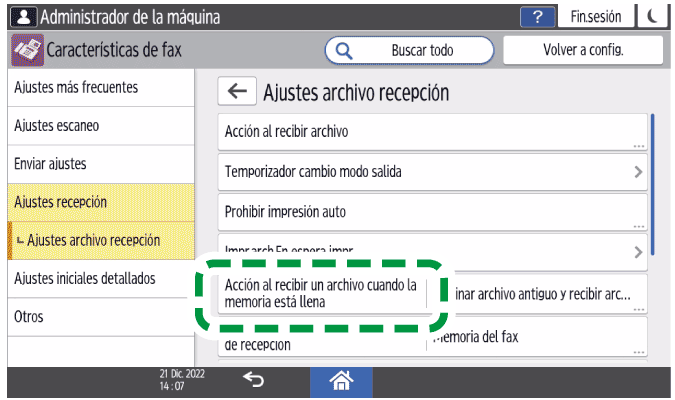675x400 pixels.
Task: Click the back arrow beside Ajustes archivo recepción
Action: point(237,92)
